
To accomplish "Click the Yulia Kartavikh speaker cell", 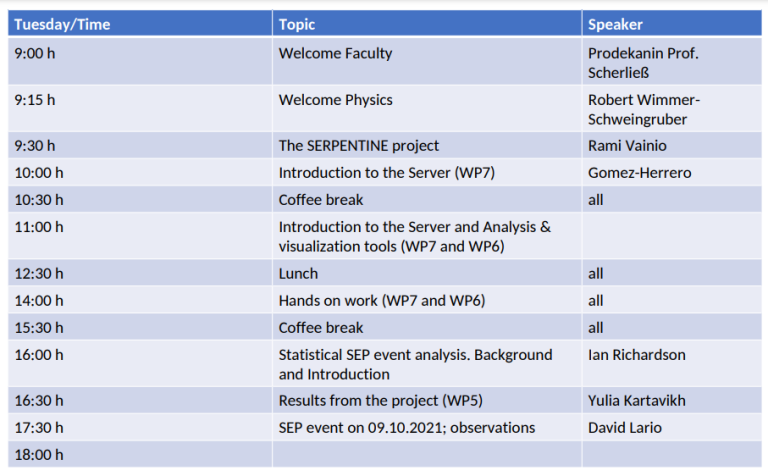I will pos(672,400).
